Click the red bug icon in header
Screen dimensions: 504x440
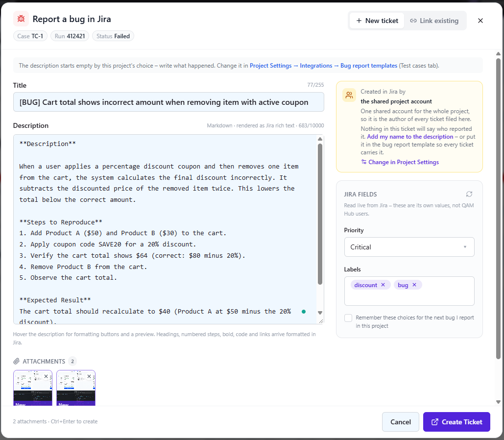point(21,19)
